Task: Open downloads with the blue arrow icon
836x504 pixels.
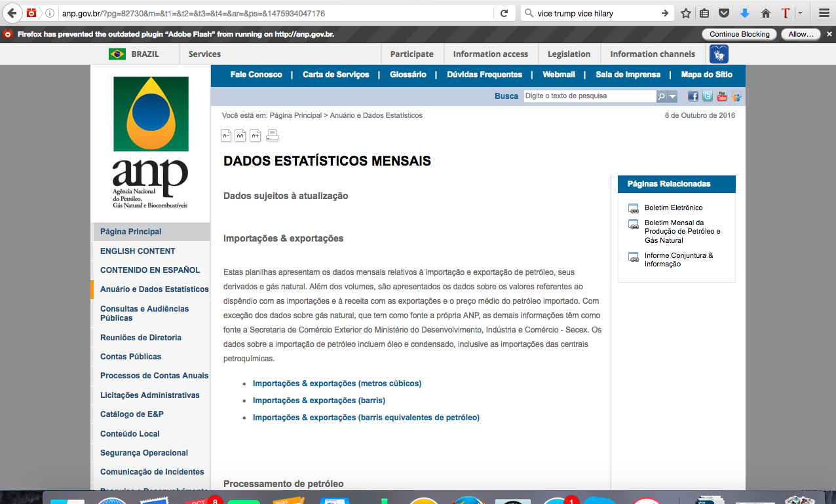Action: [x=745, y=13]
